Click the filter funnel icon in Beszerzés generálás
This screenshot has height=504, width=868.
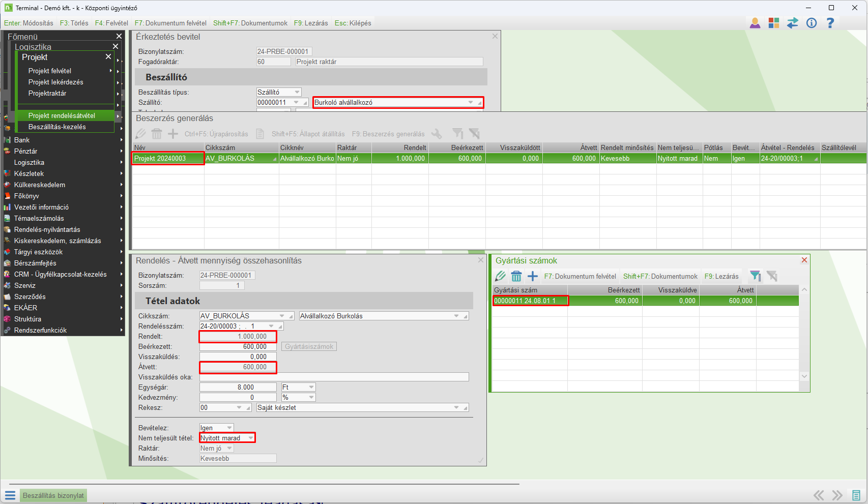pos(458,134)
